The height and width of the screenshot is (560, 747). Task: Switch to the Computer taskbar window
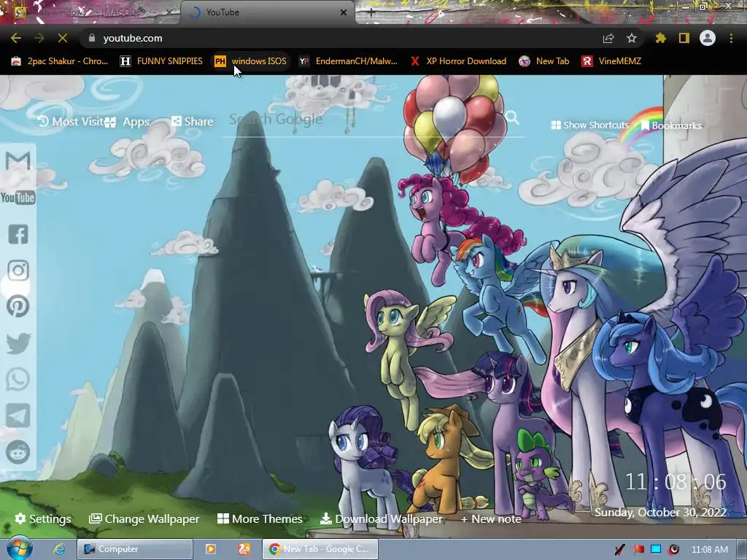tap(135, 549)
